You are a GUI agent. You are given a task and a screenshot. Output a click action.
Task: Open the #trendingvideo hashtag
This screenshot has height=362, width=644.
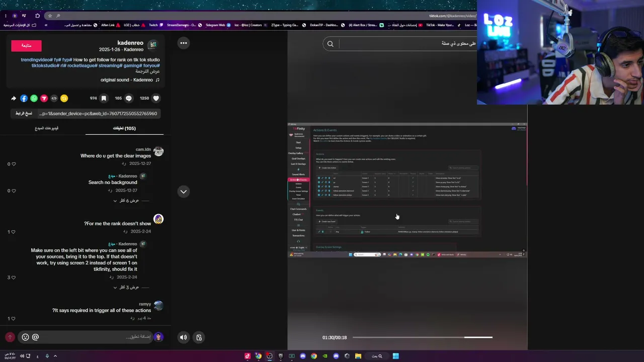37,60
